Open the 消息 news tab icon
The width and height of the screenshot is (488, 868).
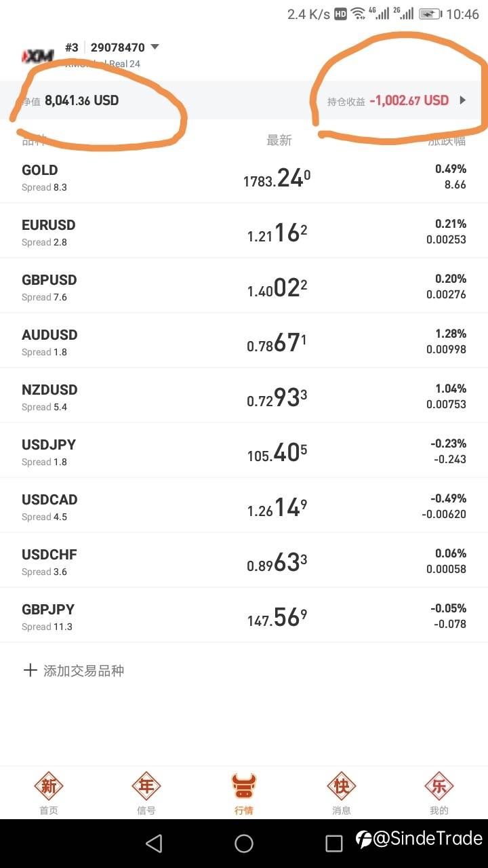(342, 787)
